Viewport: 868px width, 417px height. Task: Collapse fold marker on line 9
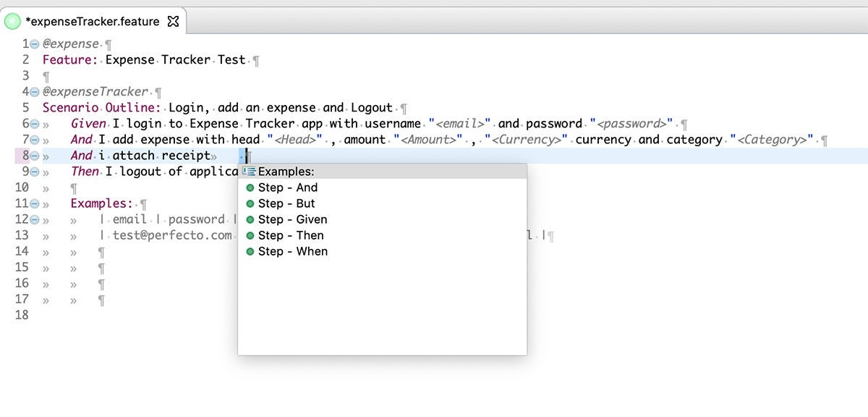(x=34, y=172)
